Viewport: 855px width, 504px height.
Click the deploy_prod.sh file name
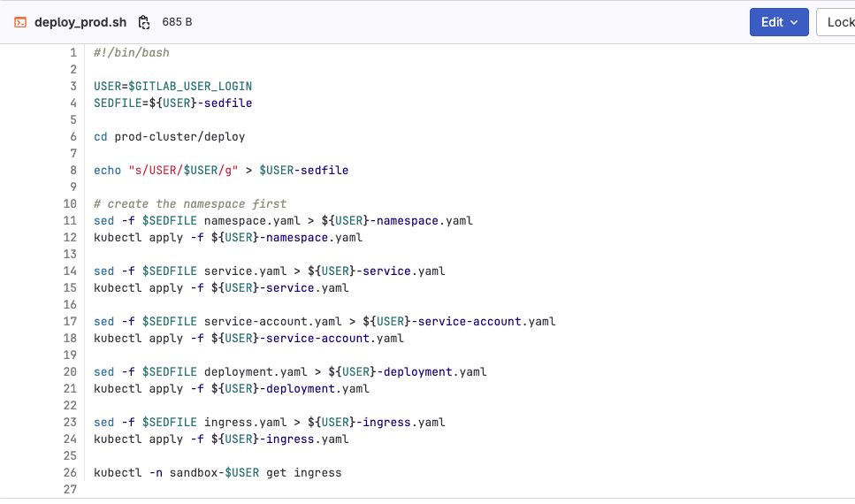80,22
